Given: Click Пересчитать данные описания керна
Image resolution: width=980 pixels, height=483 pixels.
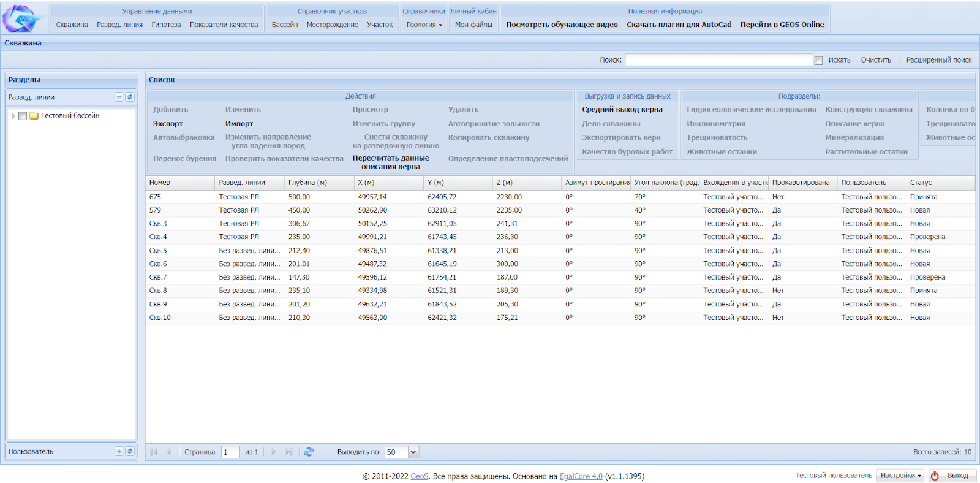Looking at the screenshot, I should tap(391, 162).
